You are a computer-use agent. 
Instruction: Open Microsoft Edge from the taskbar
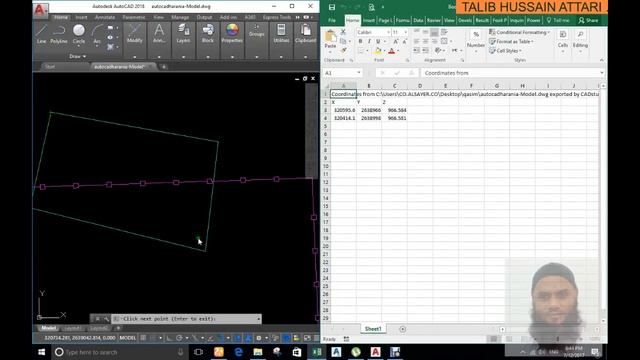(238, 352)
